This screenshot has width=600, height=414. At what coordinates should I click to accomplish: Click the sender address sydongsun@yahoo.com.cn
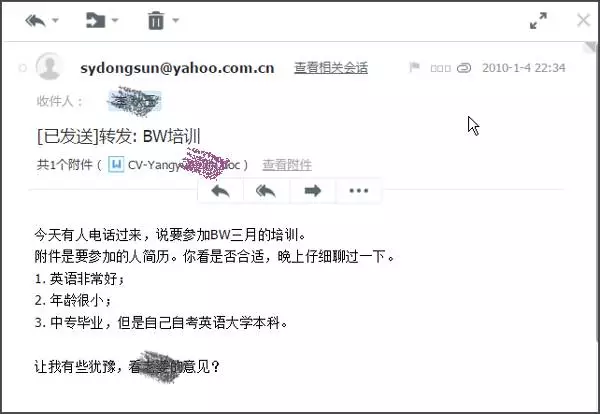(x=177, y=68)
